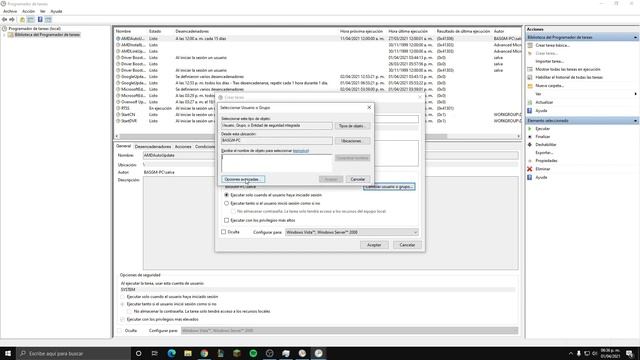Open File Explorer from the taskbar
640x360 pixels.
[x=188, y=353]
